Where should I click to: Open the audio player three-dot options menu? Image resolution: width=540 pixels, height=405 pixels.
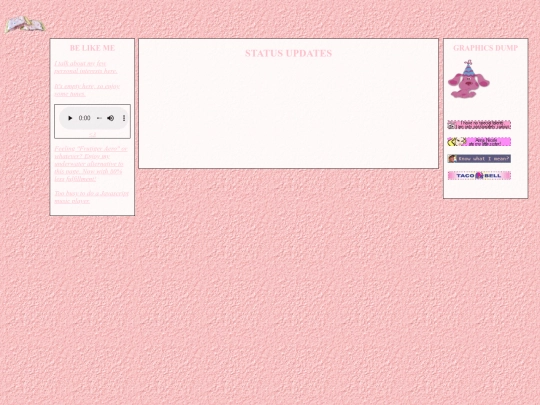pyautogui.click(x=124, y=118)
